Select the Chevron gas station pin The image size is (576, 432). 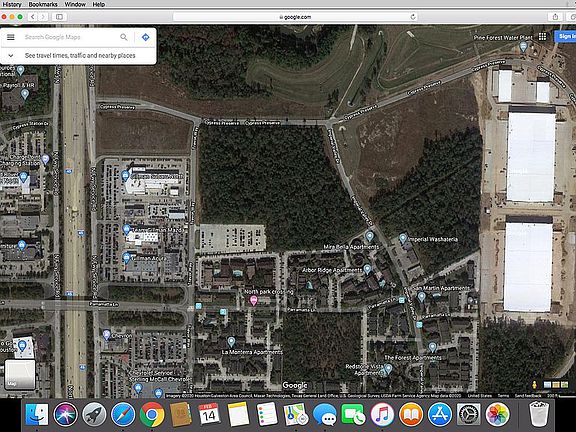point(107,335)
